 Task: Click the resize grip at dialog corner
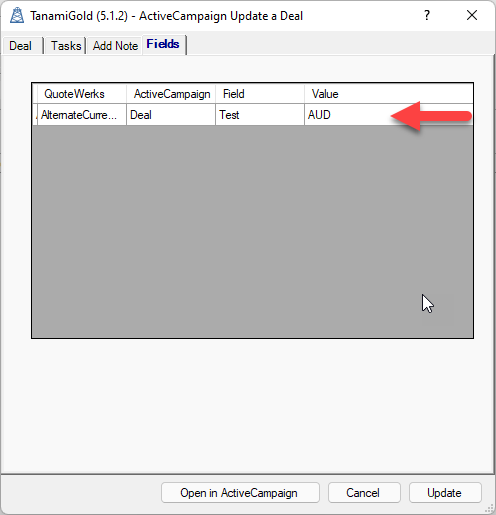(x=489, y=508)
